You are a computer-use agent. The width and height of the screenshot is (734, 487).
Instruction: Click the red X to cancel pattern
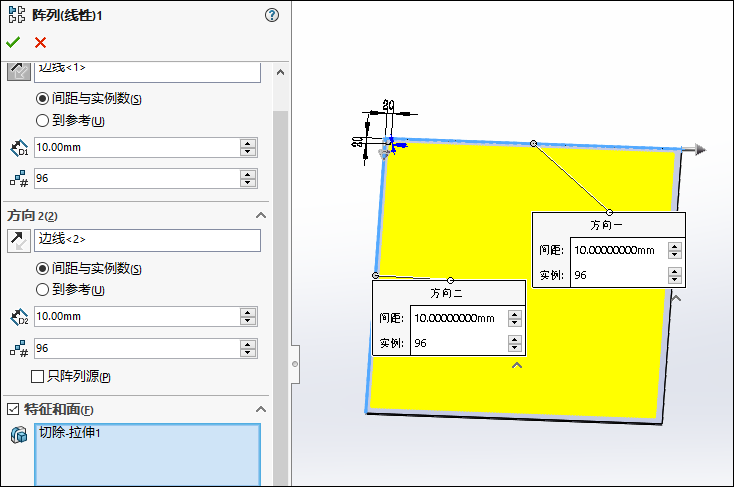pyautogui.click(x=40, y=42)
